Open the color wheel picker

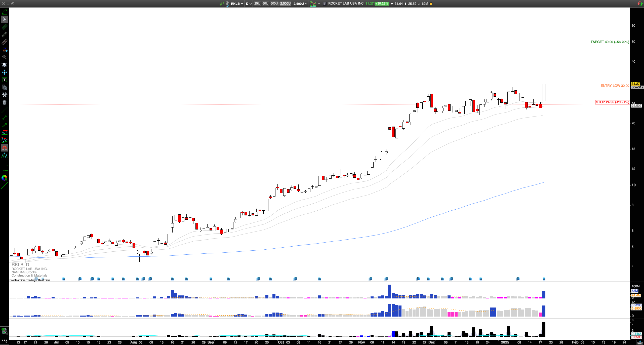click(x=5, y=178)
